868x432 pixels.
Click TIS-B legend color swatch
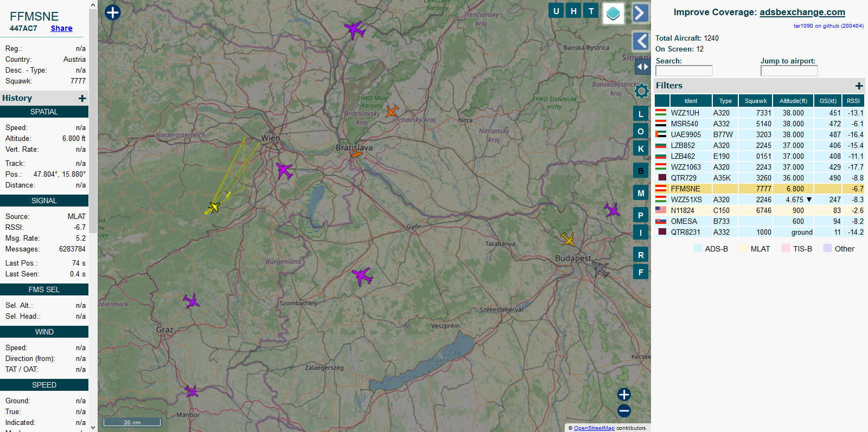click(x=786, y=248)
